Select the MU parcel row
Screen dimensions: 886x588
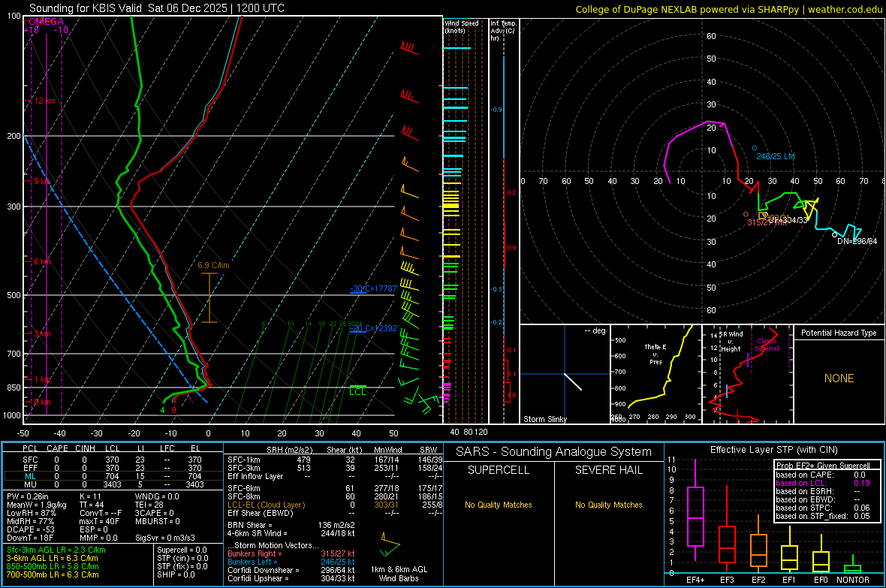[113, 484]
